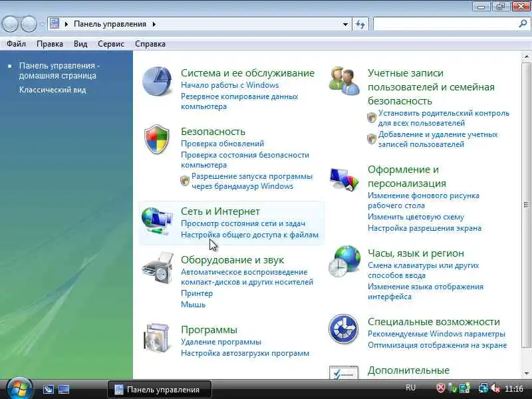Open the Система и ее обслуживание category

pyautogui.click(x=247, y=73)
